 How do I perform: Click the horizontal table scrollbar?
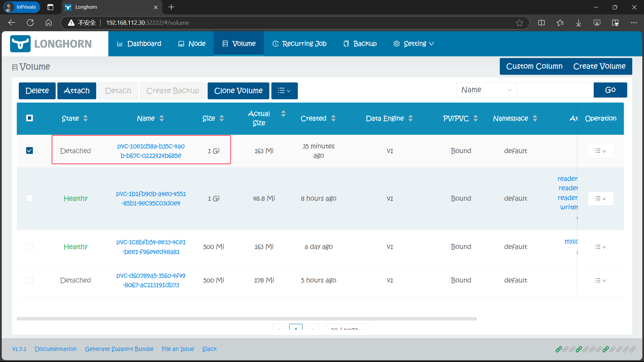[x=247, y=319]
